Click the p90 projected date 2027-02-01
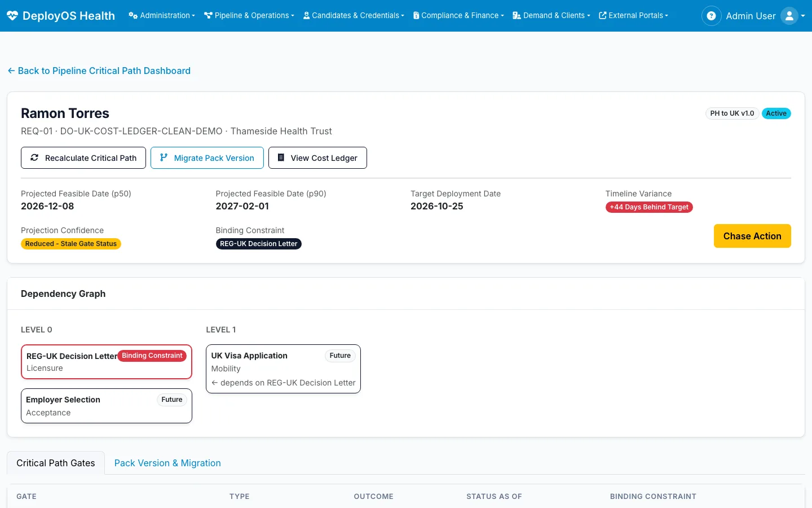Viewport: 812px width, 508px height. pos(242,206)
